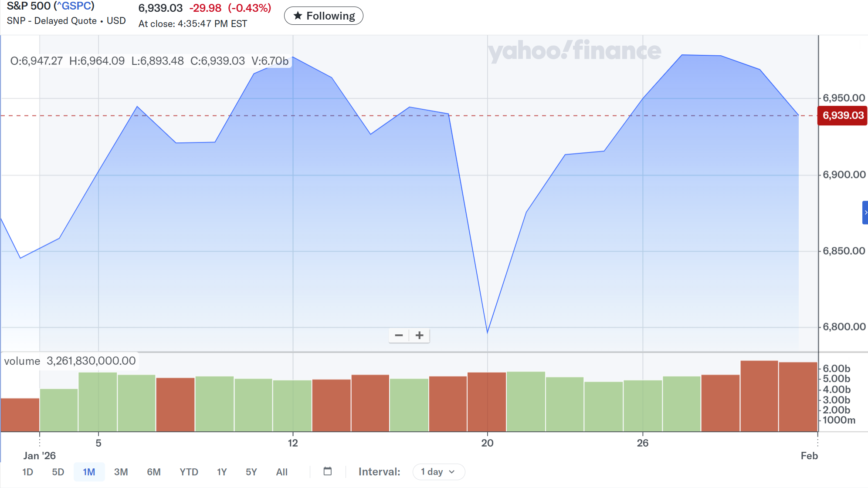Toggle the Following star button
This screenshot has width=868, height=488.
pos(323,16)
